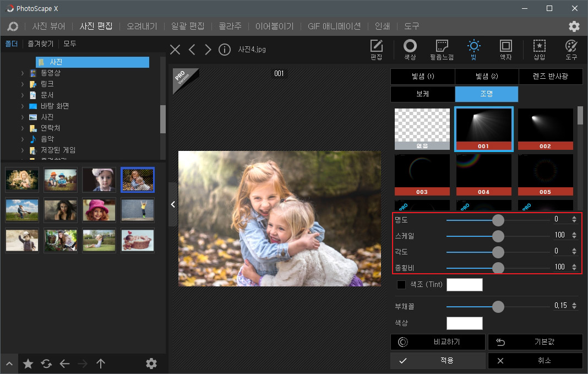Expand the 바탕 화면 folder
Screen dimensions: 588x374
(x=23, y=106)
